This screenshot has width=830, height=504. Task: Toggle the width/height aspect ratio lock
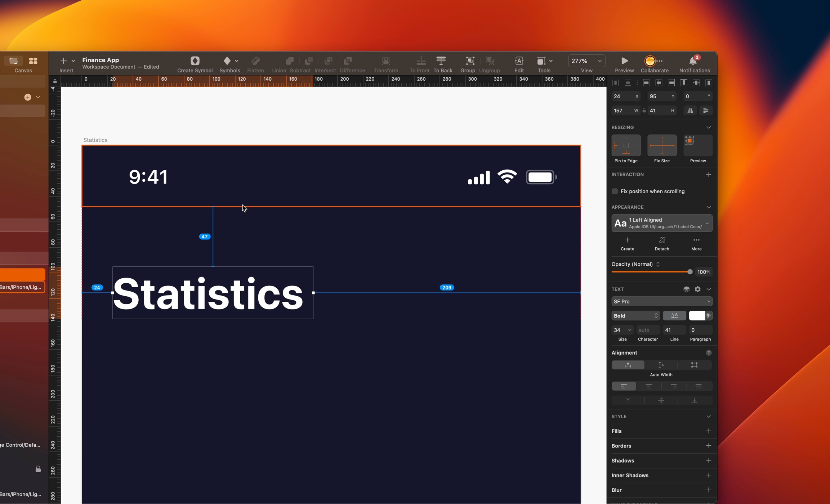pos(644,111)
